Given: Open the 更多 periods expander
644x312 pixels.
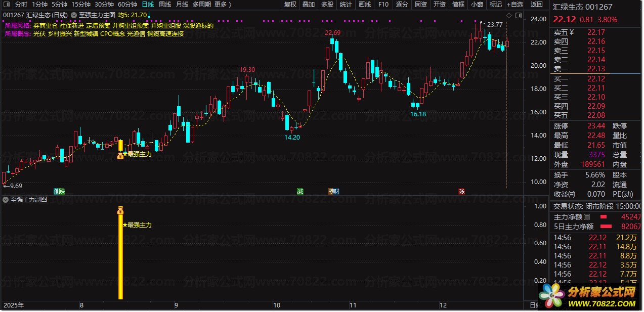Looking at the screenshot, I should (223, 5).
